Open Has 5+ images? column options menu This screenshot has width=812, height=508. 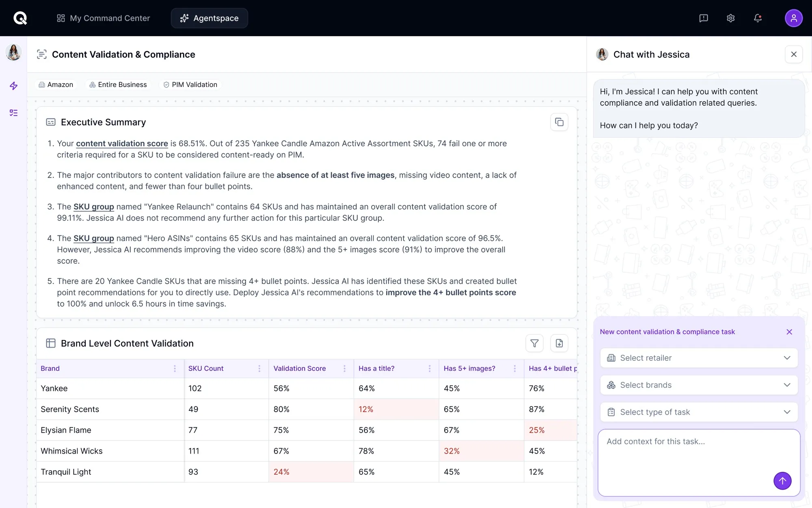[515, 369]
